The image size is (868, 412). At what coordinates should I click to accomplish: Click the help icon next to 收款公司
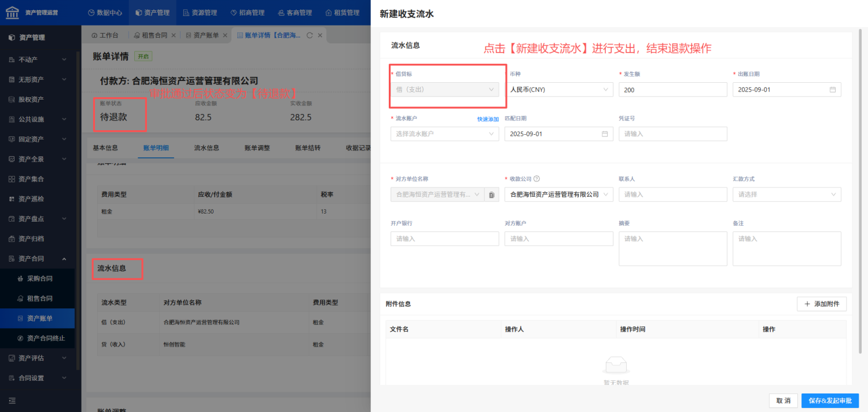coord(537,179)
